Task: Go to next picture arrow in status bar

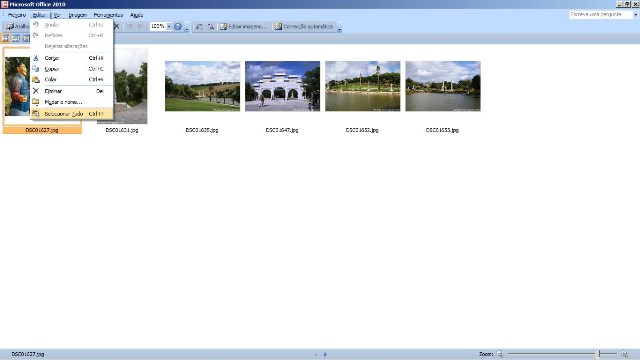Action: click(x=325, y=354)
